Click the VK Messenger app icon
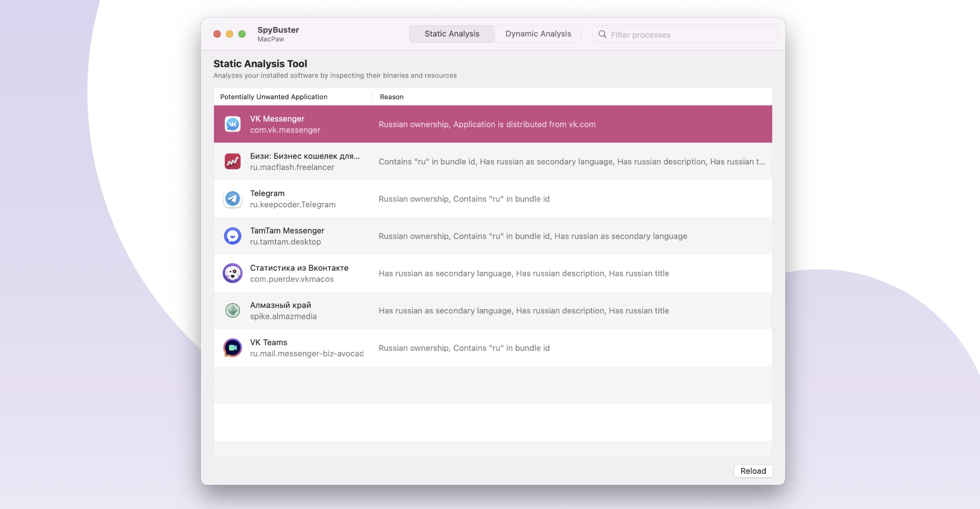This screenshot has width=980, height=509. point(232,124)
